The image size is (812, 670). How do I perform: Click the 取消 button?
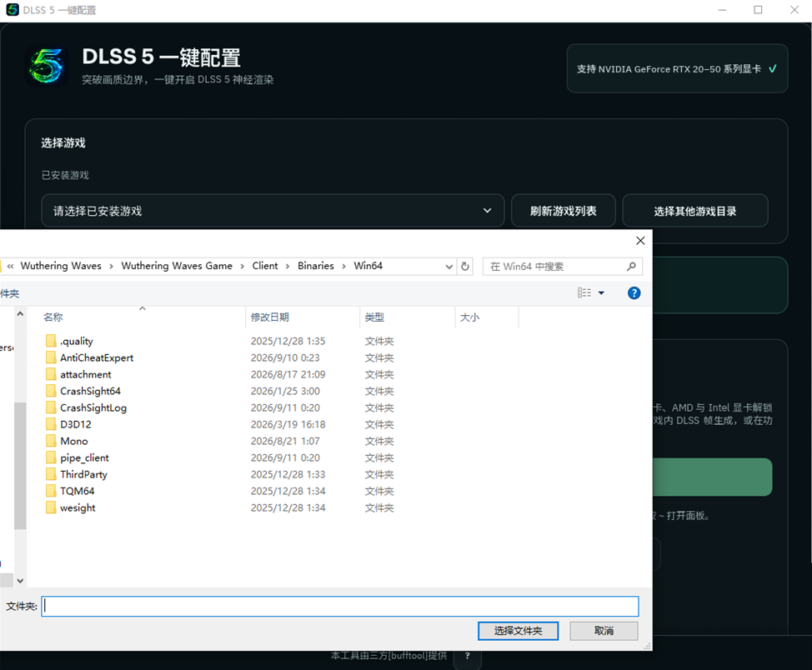click(604, 631)
